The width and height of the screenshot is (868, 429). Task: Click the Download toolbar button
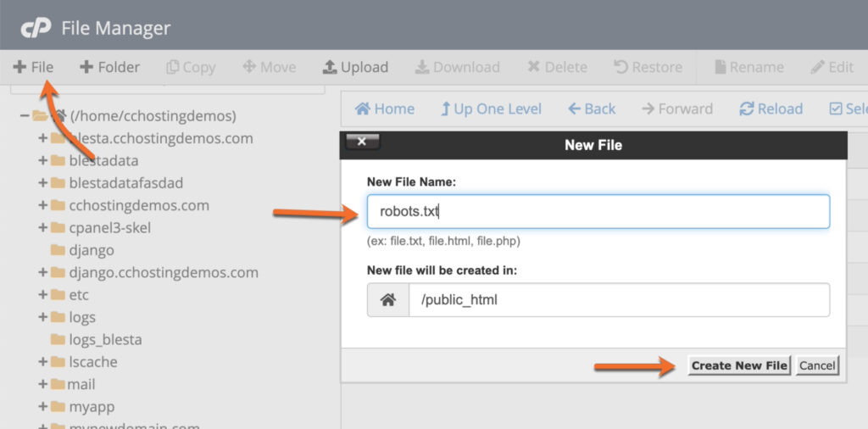(457, 68)
